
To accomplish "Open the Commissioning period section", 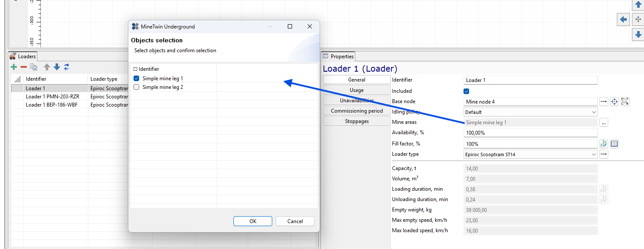I will [357, 111].
